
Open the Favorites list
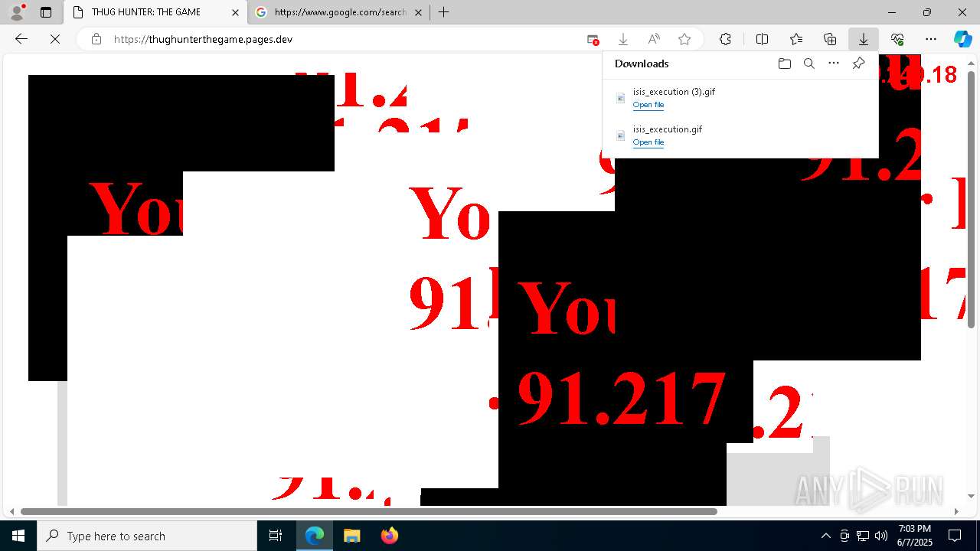click(796, 39)
